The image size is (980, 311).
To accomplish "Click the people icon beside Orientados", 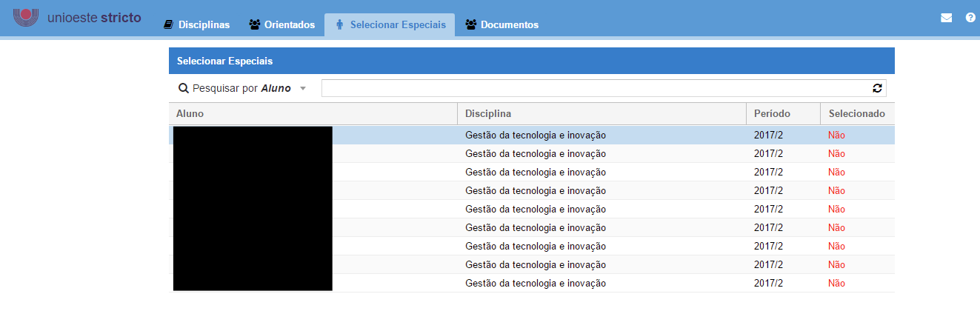I will click(255, 24).
